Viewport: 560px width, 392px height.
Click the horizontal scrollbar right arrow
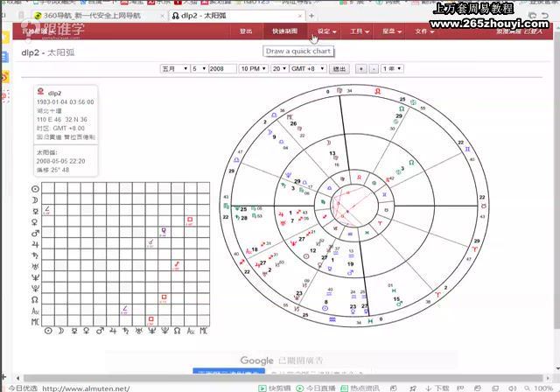549,378
